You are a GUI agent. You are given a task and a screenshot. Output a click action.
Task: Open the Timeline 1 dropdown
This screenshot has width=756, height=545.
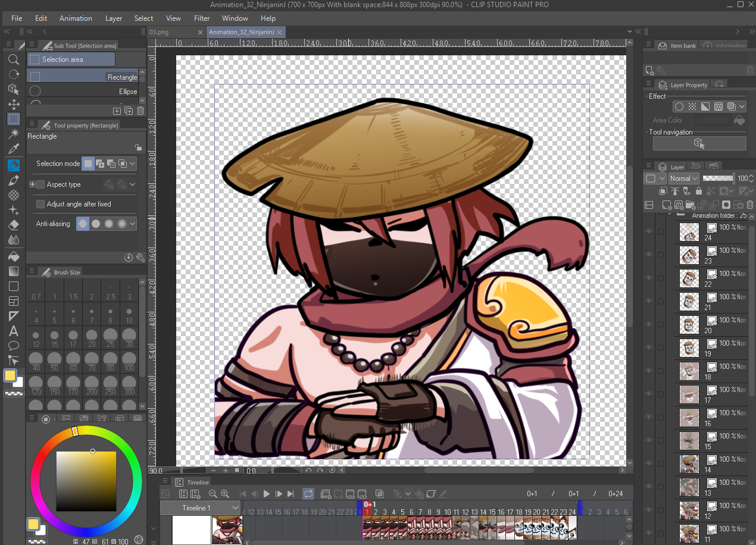coord(201,508)
